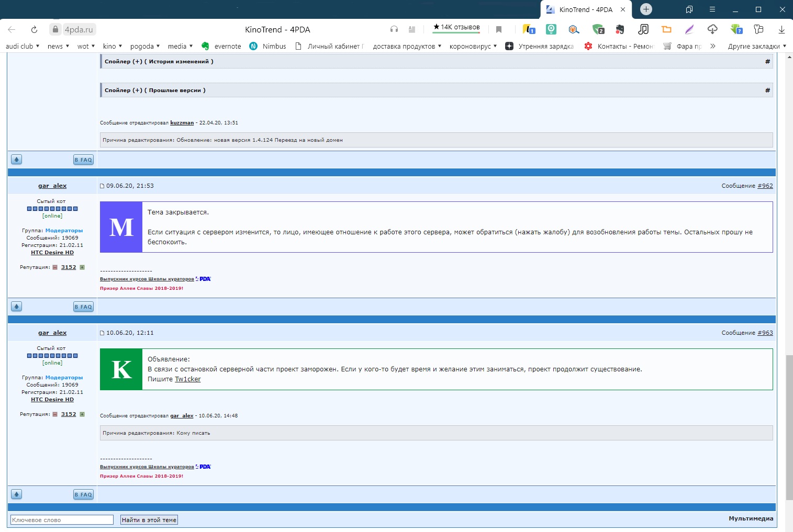Click 'Найти в этой теме' button
The image size is (793, 532).
pyautogui.click(x=149, y=520)
